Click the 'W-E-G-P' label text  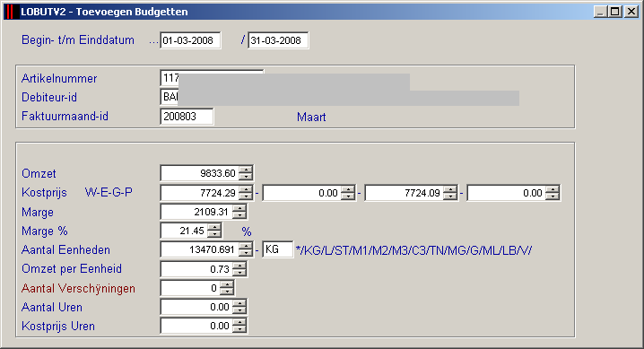[109, 192]
